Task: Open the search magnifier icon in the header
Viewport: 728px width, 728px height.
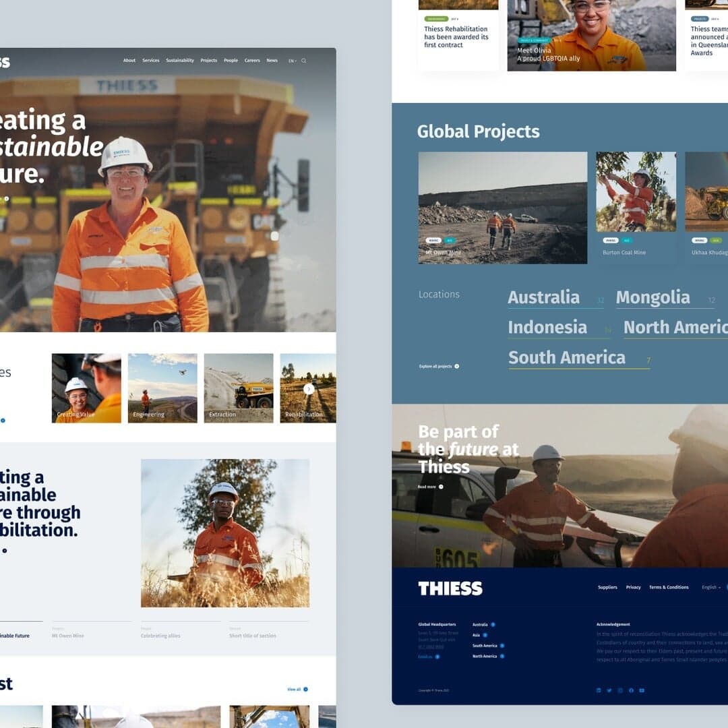Action: tap(304, 60)
